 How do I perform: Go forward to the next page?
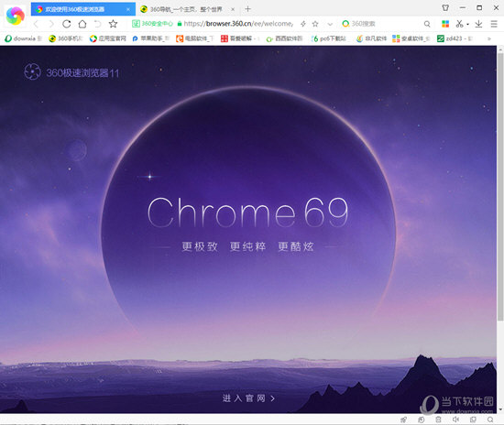point(51,24)
